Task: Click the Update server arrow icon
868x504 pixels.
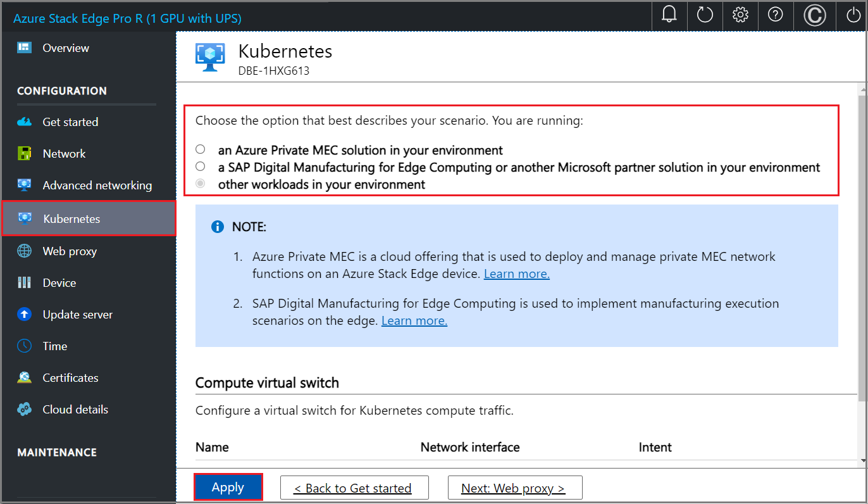Action: [x=24, y=314]
